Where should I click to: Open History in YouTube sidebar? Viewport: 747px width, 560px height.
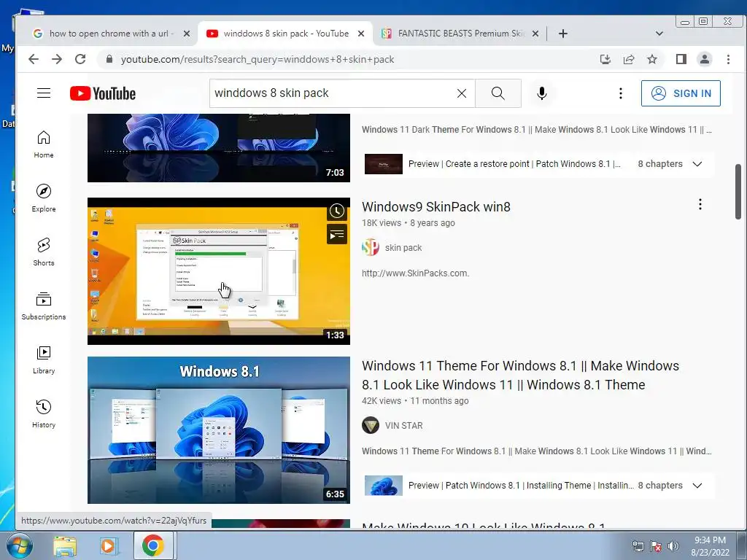point(44,414)
